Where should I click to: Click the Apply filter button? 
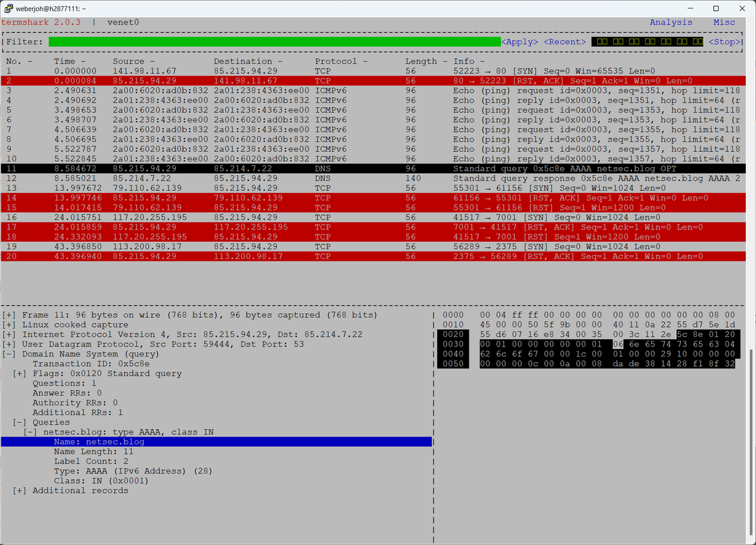coord(520,42)
